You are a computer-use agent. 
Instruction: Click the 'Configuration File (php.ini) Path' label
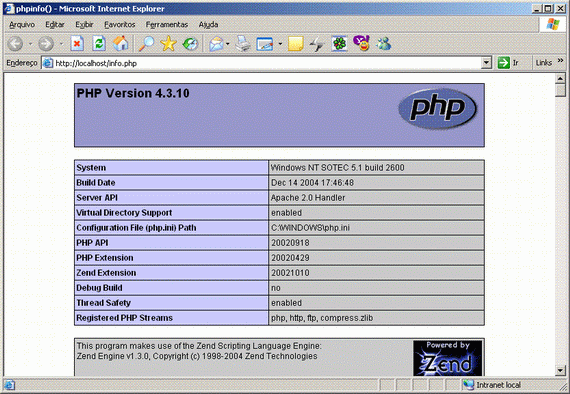pos(136,228)
